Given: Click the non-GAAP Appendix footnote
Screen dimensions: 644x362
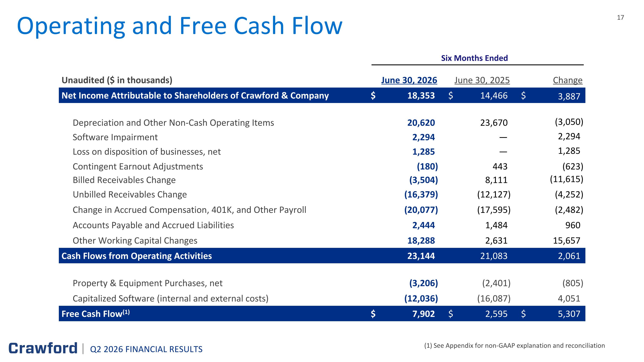Looking at the screenshot, I should [515, 345].
